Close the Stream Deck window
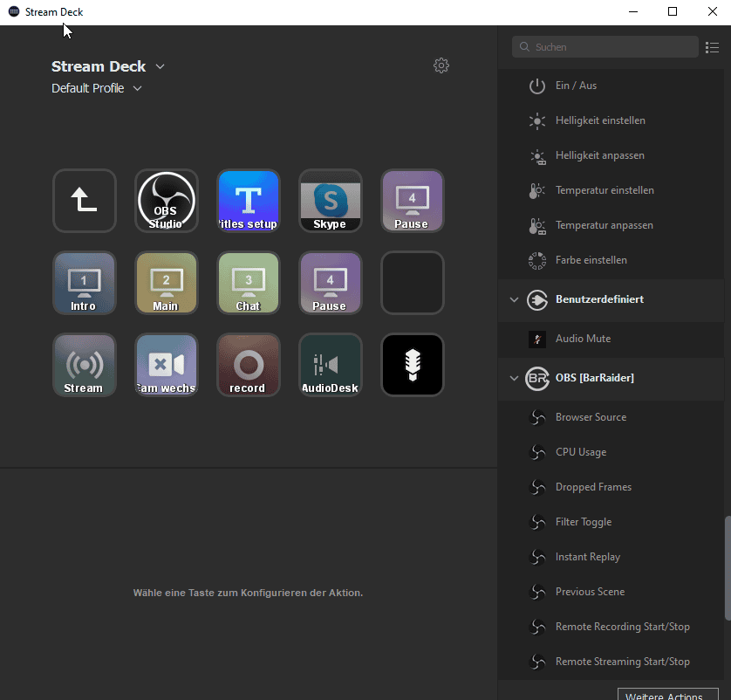Viewport: 731px width, 700px height. [712, 11]
